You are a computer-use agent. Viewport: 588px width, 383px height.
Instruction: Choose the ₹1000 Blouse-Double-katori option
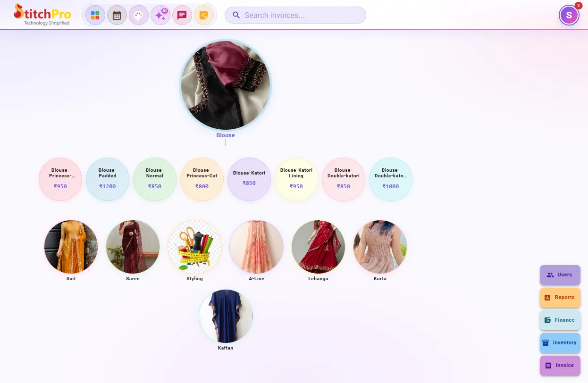[x=391, y=179]
